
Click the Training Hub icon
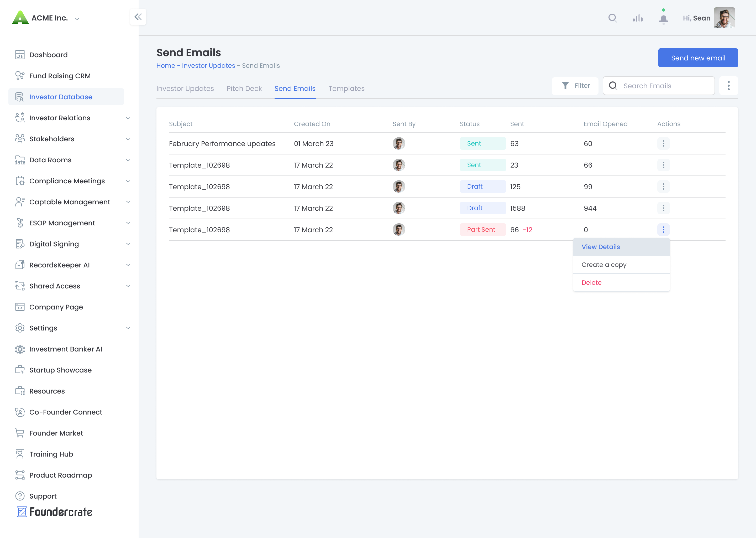click(20, 454)
